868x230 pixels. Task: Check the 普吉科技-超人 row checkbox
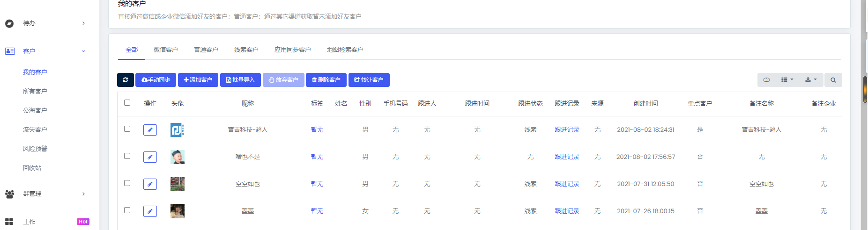click(x=127, y=129)
